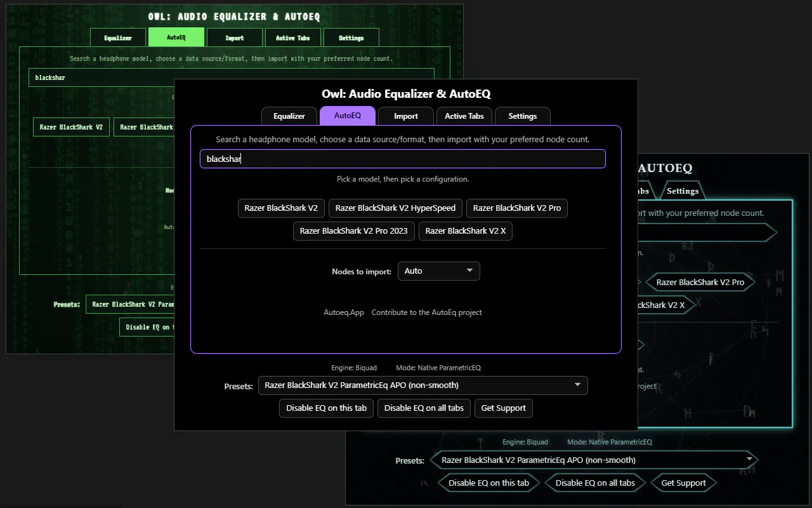The width and height of the screenshot is (812, 508).
Task: Select Razer BlackShark V2 Pro in teal window
Action: point(700,282)
